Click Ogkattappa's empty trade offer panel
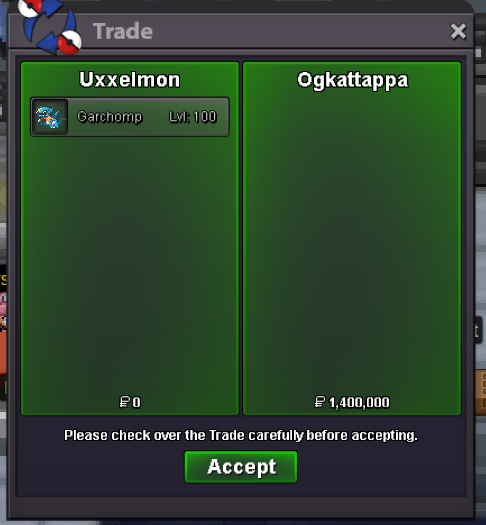 pyautogui.click(x=352, y=241)
